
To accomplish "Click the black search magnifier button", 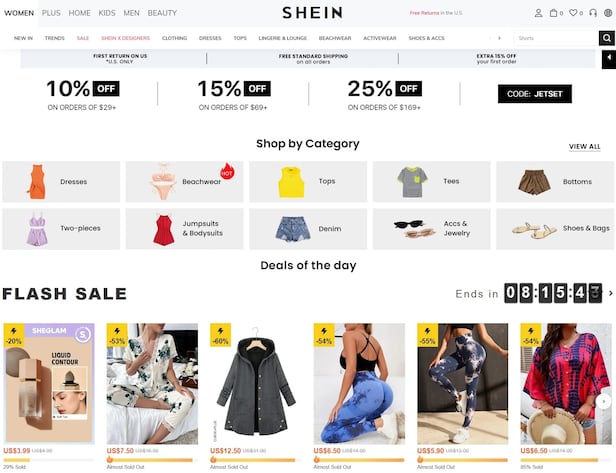I will [607, 38].
